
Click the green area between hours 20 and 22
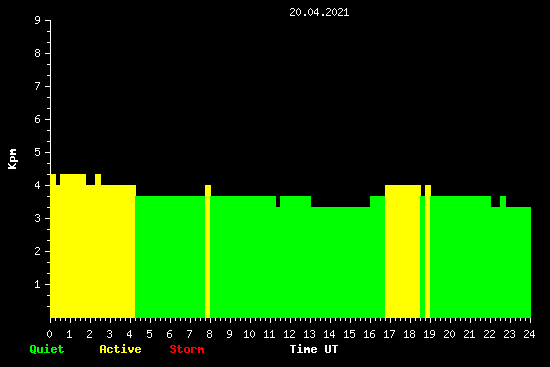tap(461, 257)
